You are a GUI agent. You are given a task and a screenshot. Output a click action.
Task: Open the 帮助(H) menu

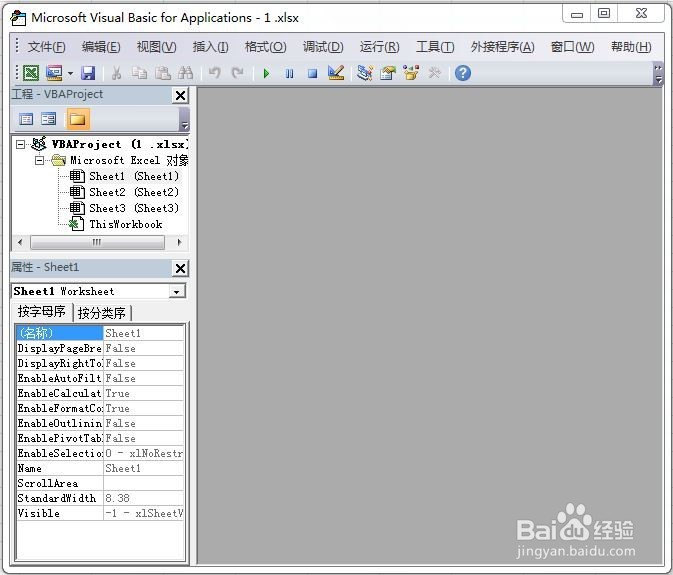[631, 46]
